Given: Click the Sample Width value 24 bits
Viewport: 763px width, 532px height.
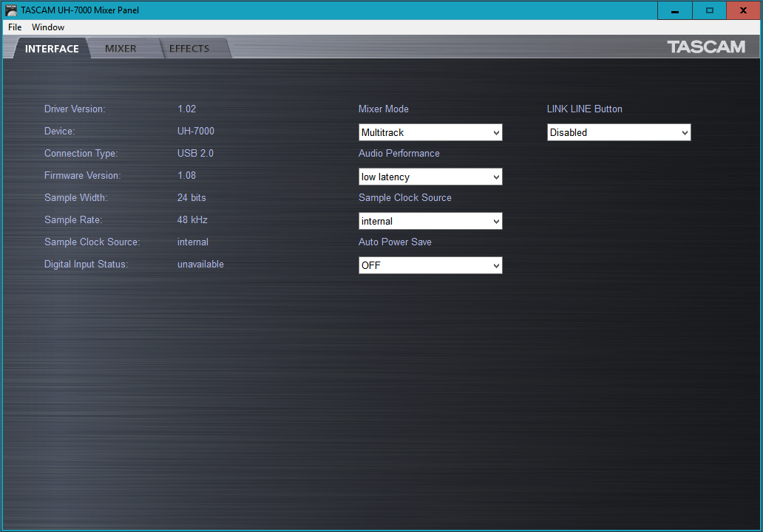Looking at the screenshot, I should click(x=191, y=197).
